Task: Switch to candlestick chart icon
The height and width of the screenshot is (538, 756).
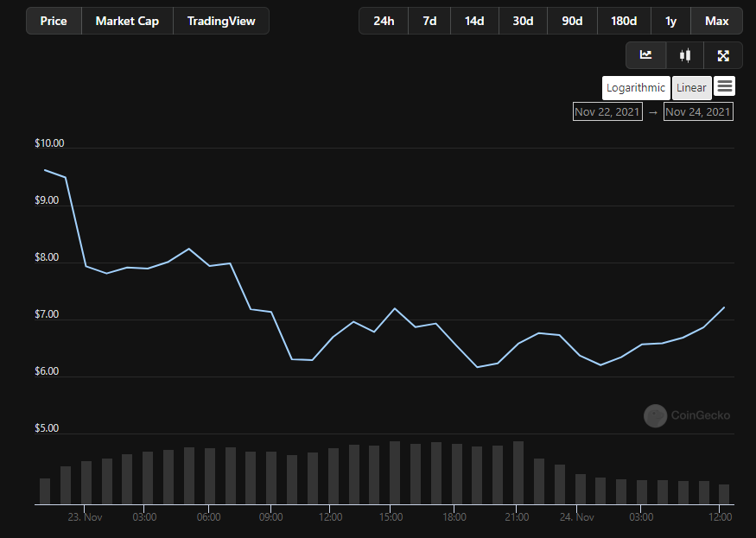Action: tap(685, 55)
